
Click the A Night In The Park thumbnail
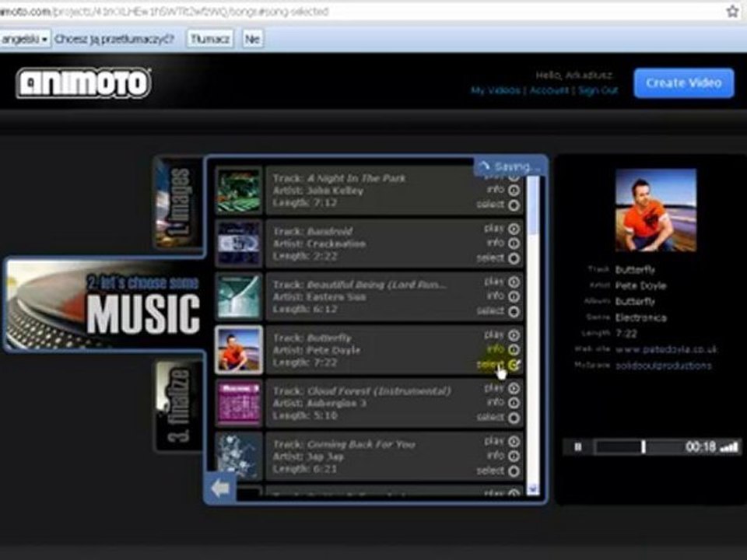pyautogui.click(x=238, y=191)
